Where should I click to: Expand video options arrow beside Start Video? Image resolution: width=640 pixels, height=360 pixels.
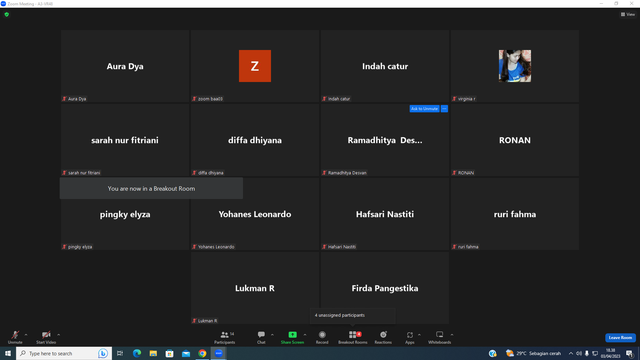tap(58, 335)
